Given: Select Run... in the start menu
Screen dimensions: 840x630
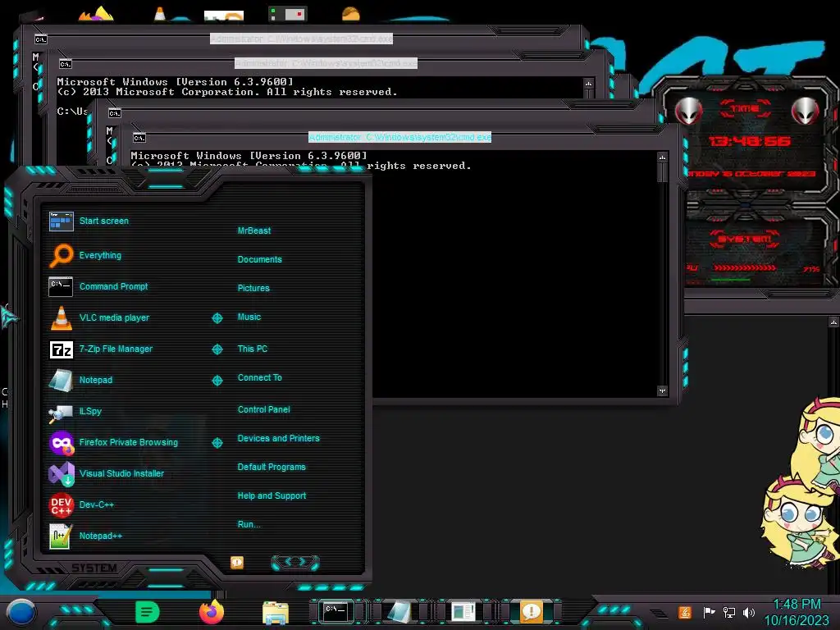Looking at the screenshot, I should coord(249,524).
